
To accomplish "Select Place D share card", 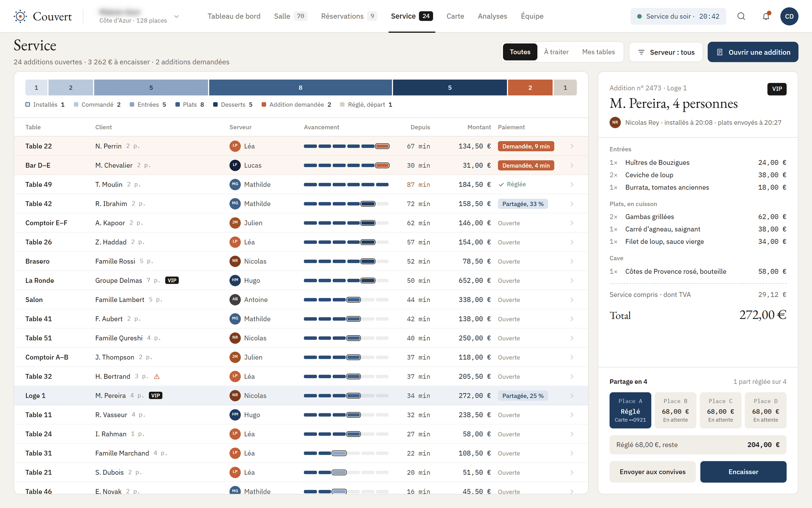I will click(765, 410).
